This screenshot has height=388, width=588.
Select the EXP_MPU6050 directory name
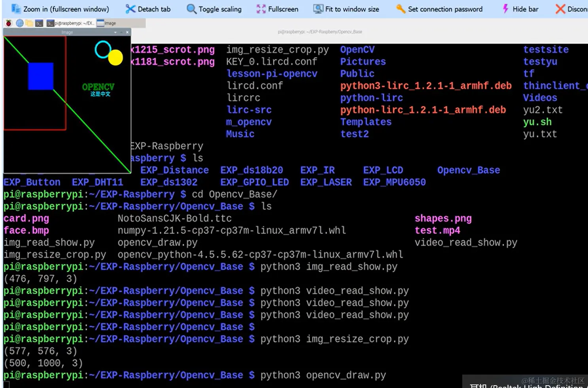(x=395, y=182)
